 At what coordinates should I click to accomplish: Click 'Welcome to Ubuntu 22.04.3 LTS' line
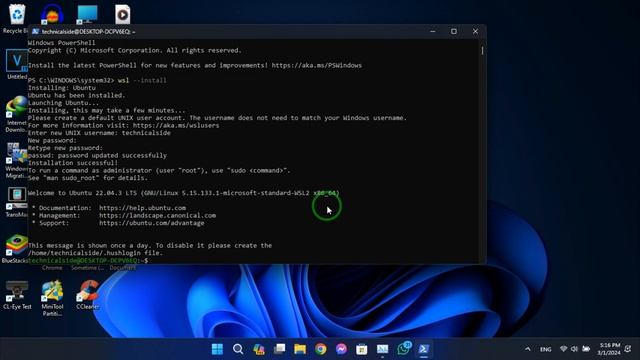(x=184, y=193)
